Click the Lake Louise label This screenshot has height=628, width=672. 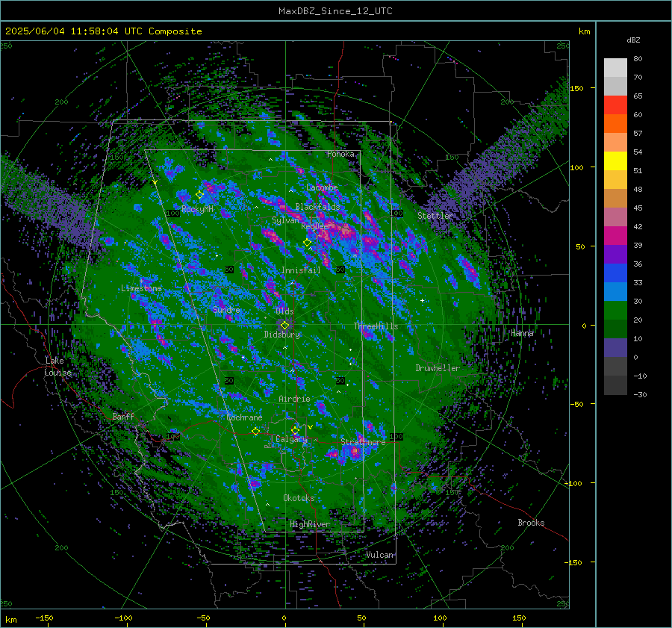coord(57,367)
